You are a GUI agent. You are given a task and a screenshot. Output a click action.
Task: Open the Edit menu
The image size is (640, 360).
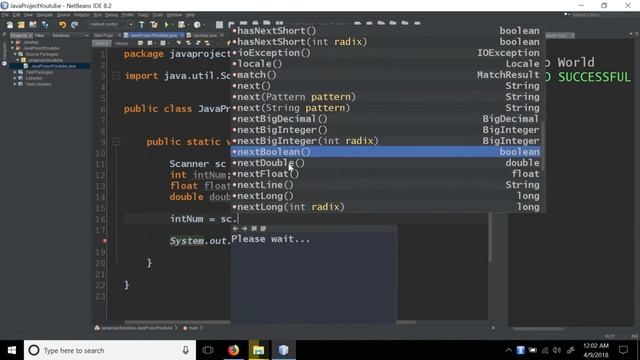pyautogui.click(x=16, y=15)
